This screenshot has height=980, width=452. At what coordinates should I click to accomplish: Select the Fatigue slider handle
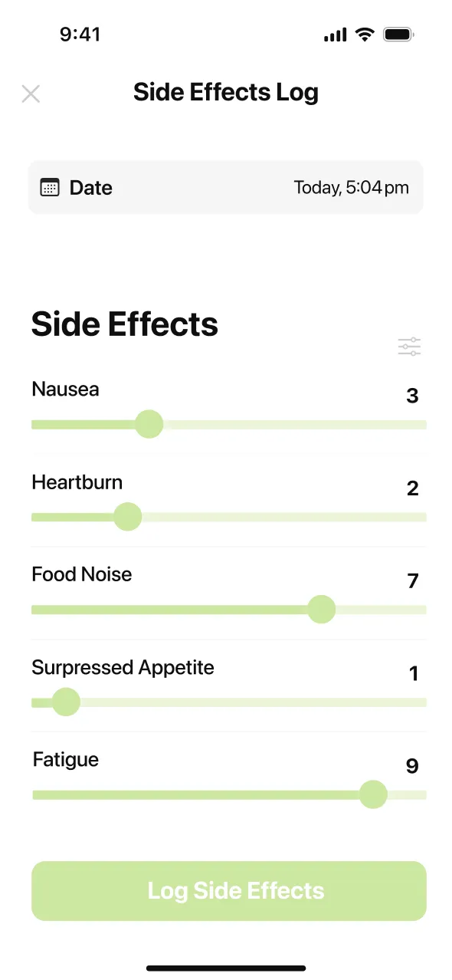372,794
